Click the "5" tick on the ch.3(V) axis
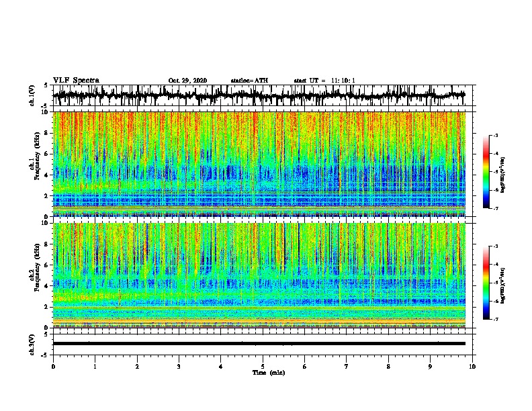 (x=46, y=334)
